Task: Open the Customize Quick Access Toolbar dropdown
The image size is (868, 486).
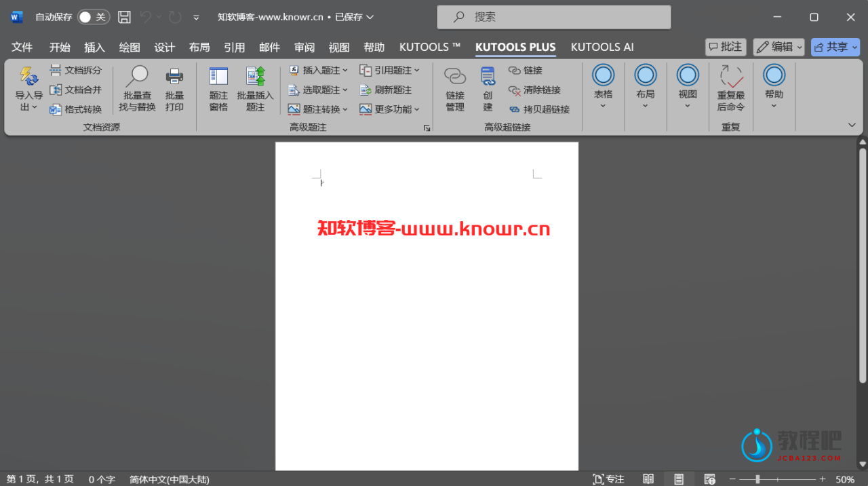Action: pyautogui.click(x=197, y=18)
